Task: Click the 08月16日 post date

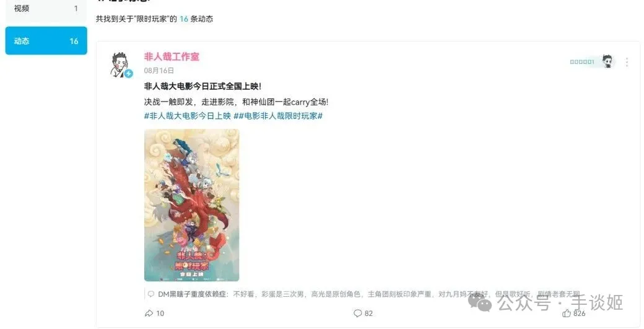Action: [159, 71]
